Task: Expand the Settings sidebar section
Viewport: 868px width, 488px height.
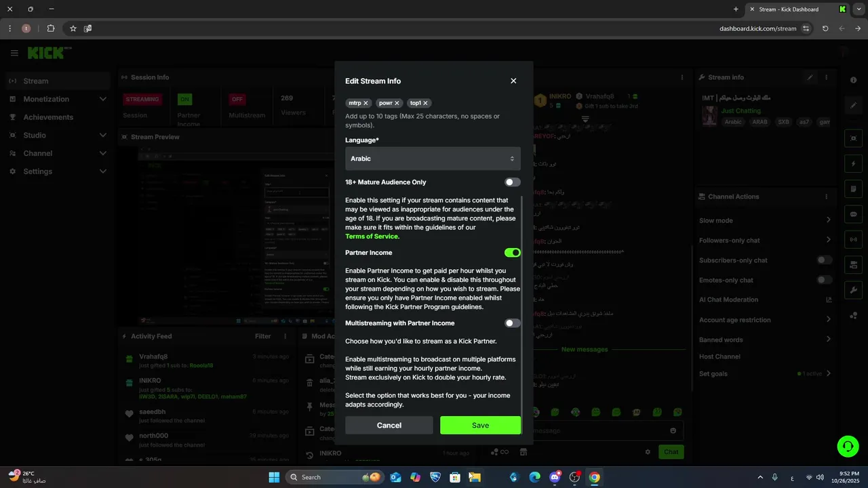Action: (58, 171)
